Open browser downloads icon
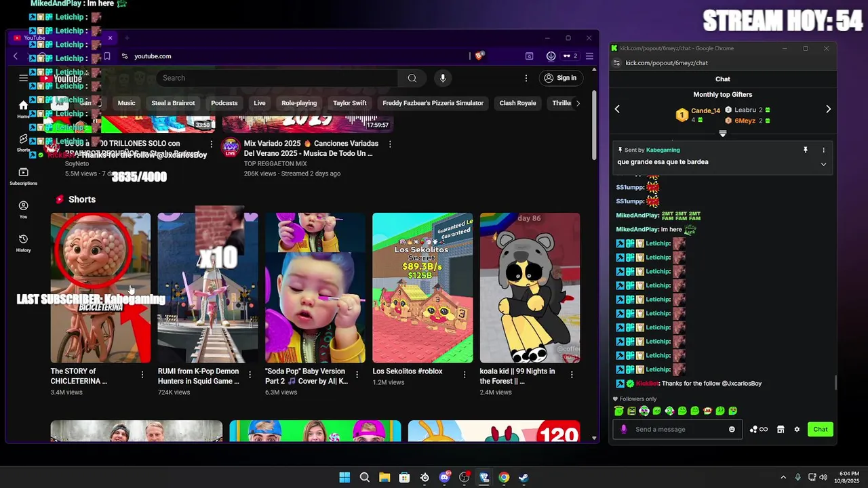 [551, 56]
